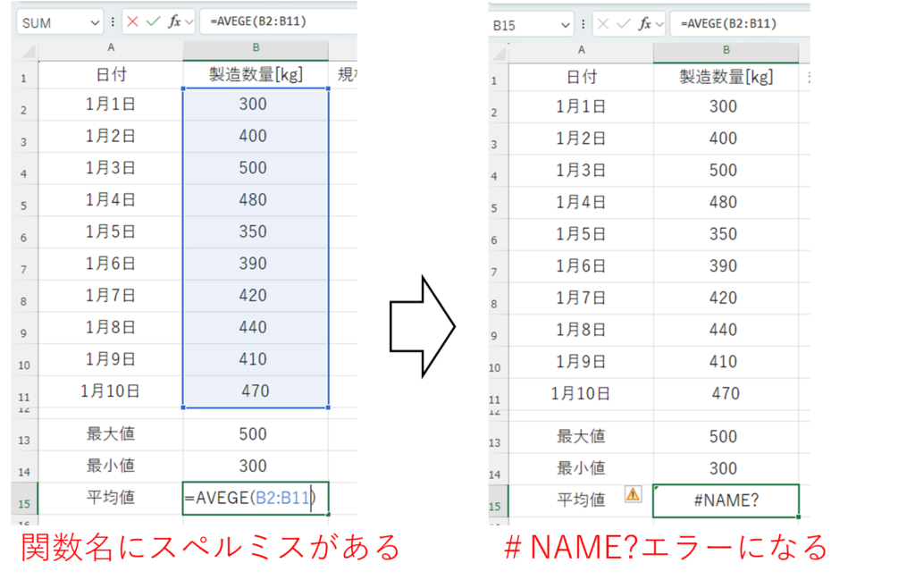Expand the chevron next to fx in left panel
This screenshot has height=588, width=915.
point(189,22)
